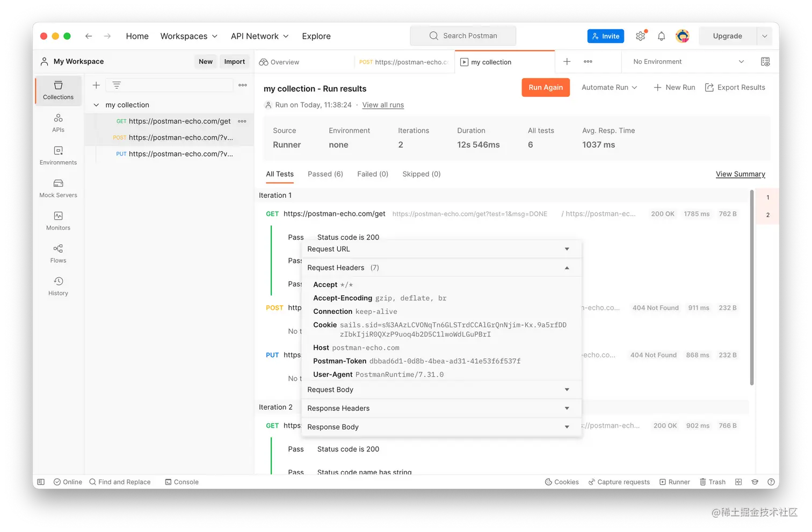Open the APIs sidebar panel
The width and height of the screenshot is (812, 532).
tap(58, 123)
